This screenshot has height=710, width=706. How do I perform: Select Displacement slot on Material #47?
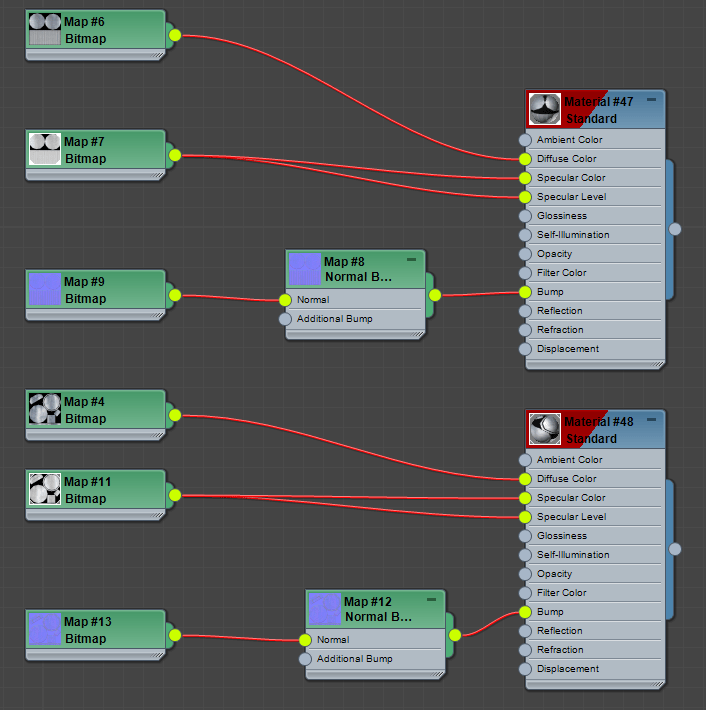[x=567, y=349]
